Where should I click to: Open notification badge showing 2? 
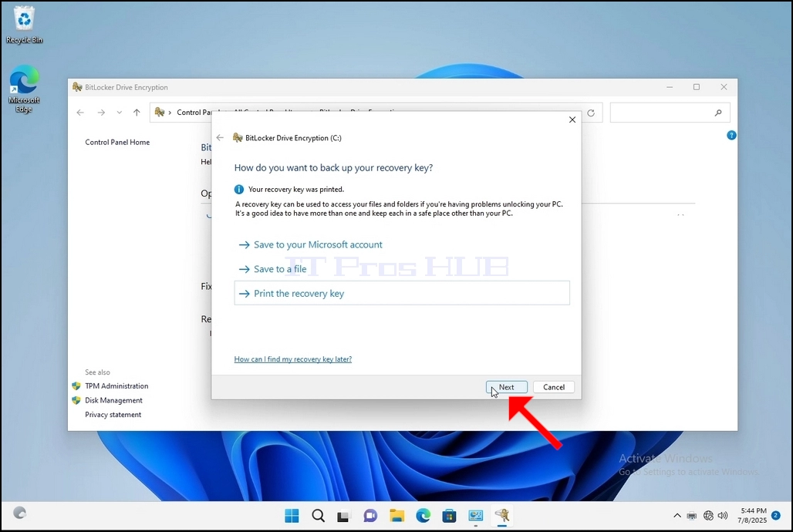pyautogui.click(x=776, y=516)
